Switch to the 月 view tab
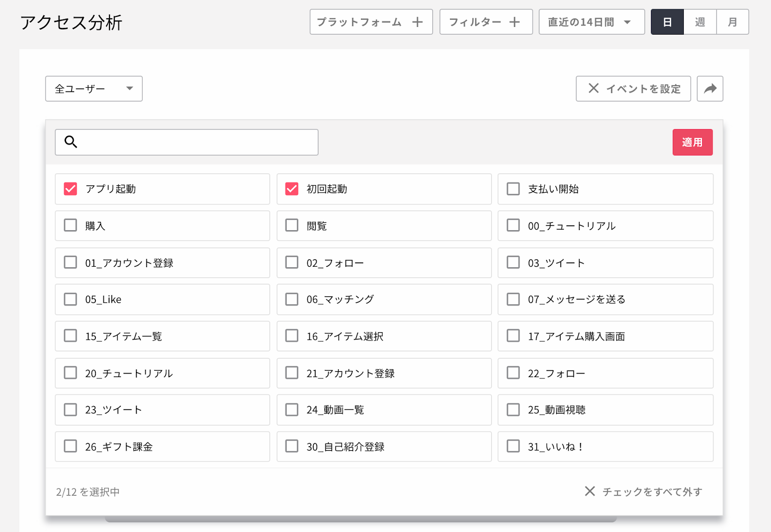 coord(732,22)
